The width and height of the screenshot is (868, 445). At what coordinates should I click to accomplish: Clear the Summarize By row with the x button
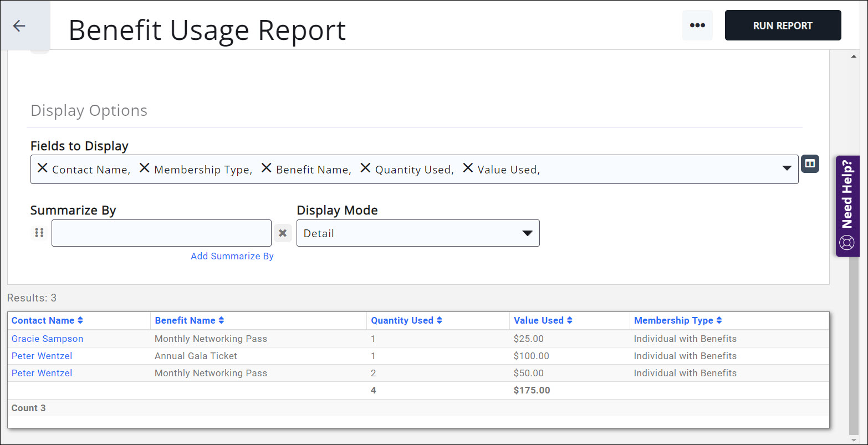283,233
